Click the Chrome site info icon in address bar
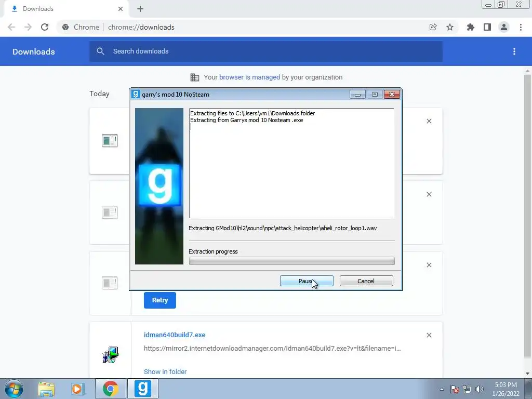The width and height of the screenshot is (532, 399). [x=65, y=27]
